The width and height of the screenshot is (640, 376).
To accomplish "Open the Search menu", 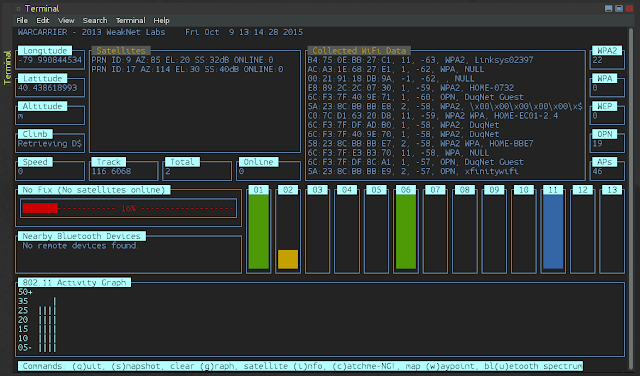I will point(95,20).
